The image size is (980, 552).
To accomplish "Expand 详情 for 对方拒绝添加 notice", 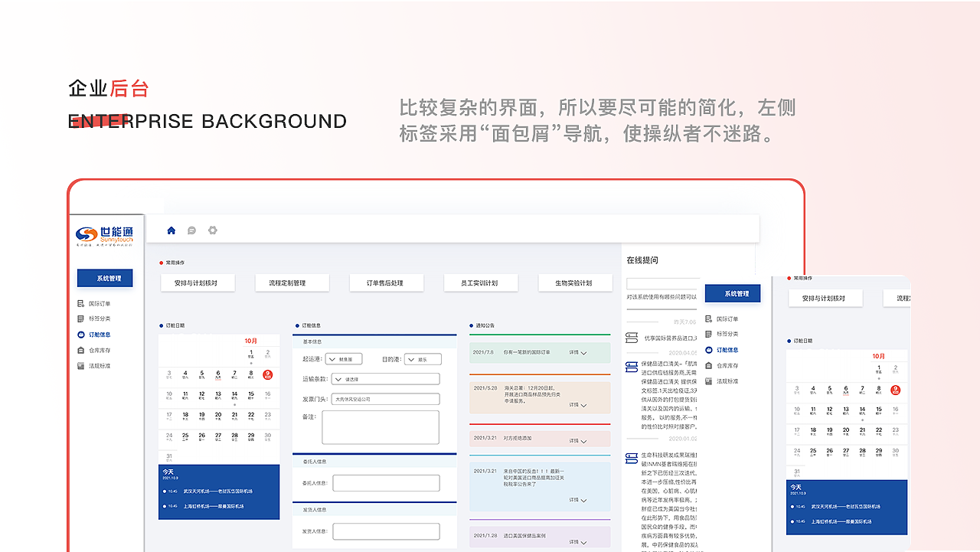I will coord(578,441).
